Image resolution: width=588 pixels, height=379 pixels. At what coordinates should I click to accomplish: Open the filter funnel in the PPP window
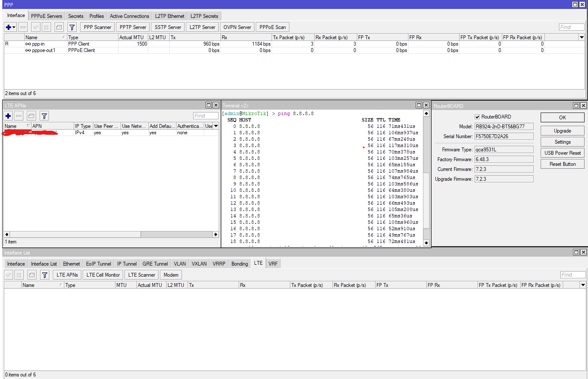(x=72, y=27)
